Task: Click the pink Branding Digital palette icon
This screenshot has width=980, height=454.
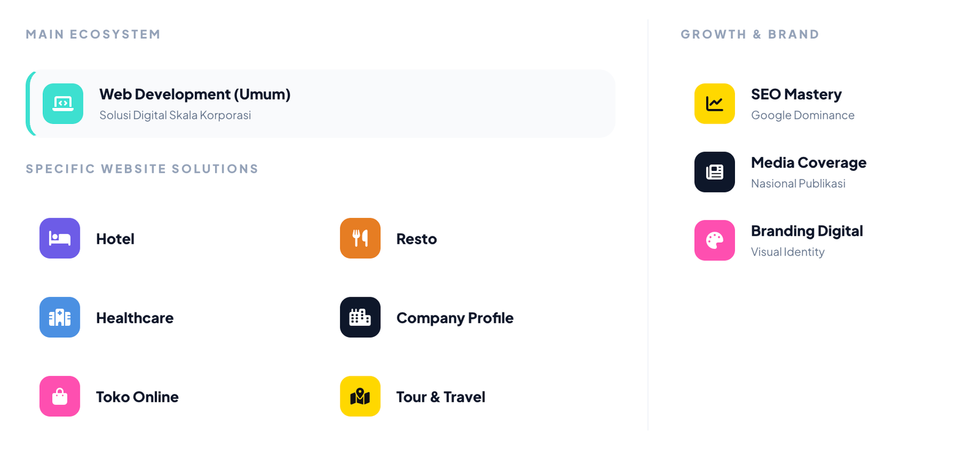Action: coord(714,240)
